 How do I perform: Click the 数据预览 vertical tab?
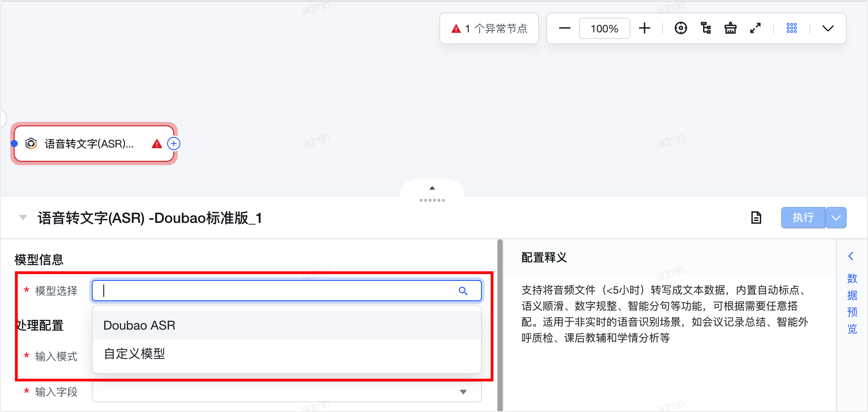(852, 303)
